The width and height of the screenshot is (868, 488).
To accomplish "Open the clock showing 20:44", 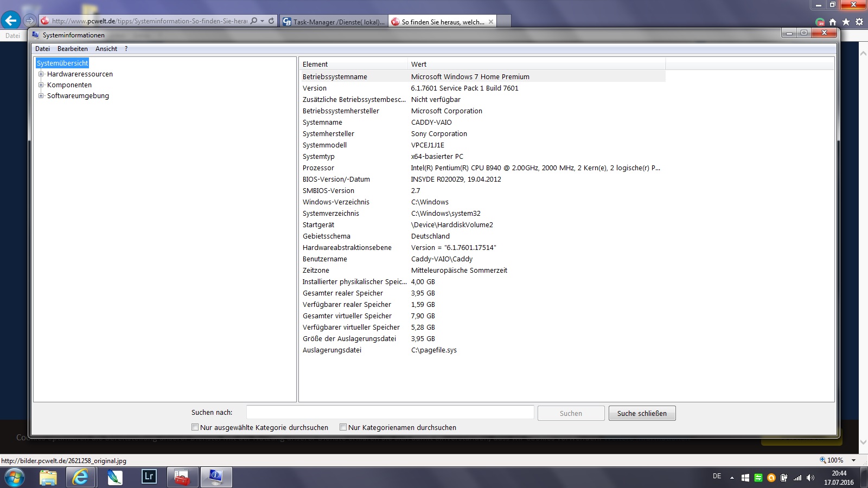I will pyautogui.click(x=839, y=478).
